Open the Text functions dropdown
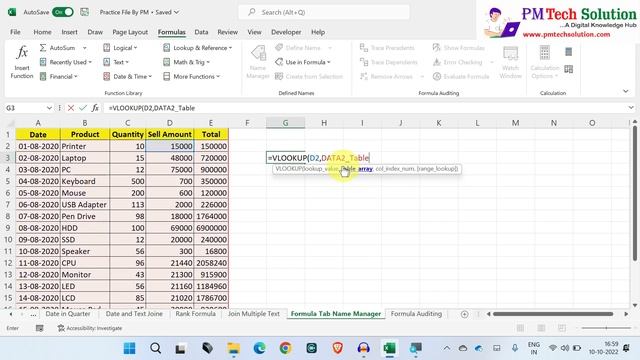Screen dimensions: 640x360 click(x=116, y=62)
